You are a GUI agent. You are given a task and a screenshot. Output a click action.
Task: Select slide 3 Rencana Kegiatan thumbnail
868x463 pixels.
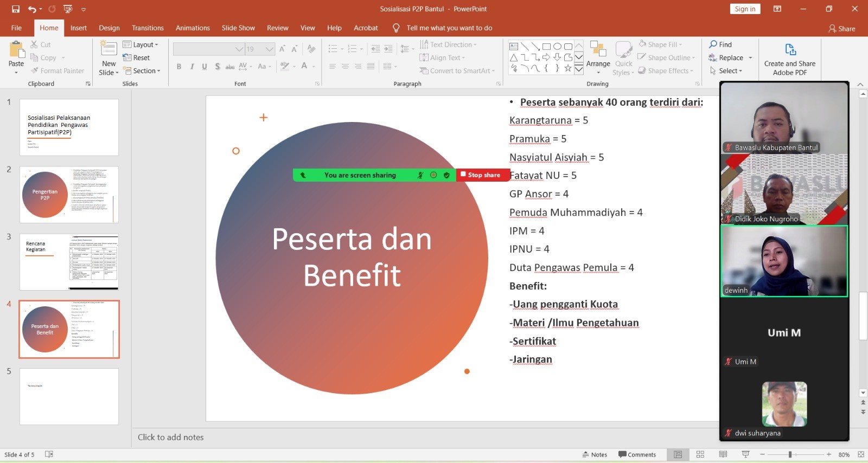coord(69,262)
